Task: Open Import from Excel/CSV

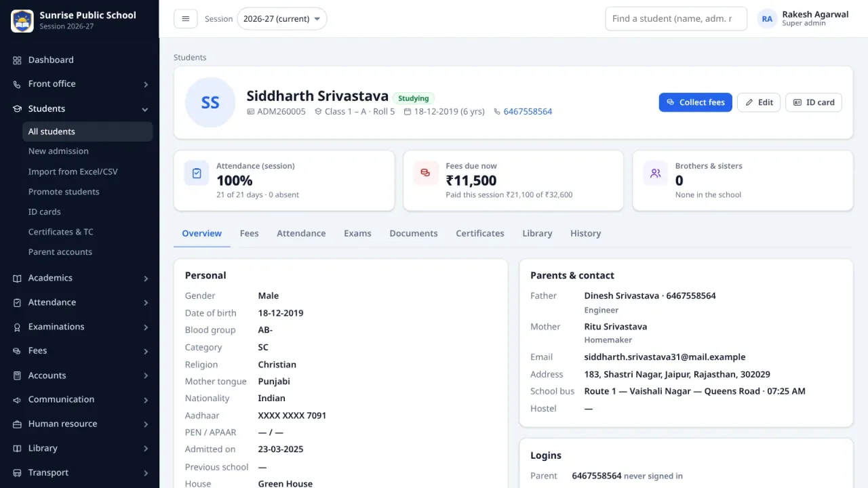Action: (x=87, y=171)
